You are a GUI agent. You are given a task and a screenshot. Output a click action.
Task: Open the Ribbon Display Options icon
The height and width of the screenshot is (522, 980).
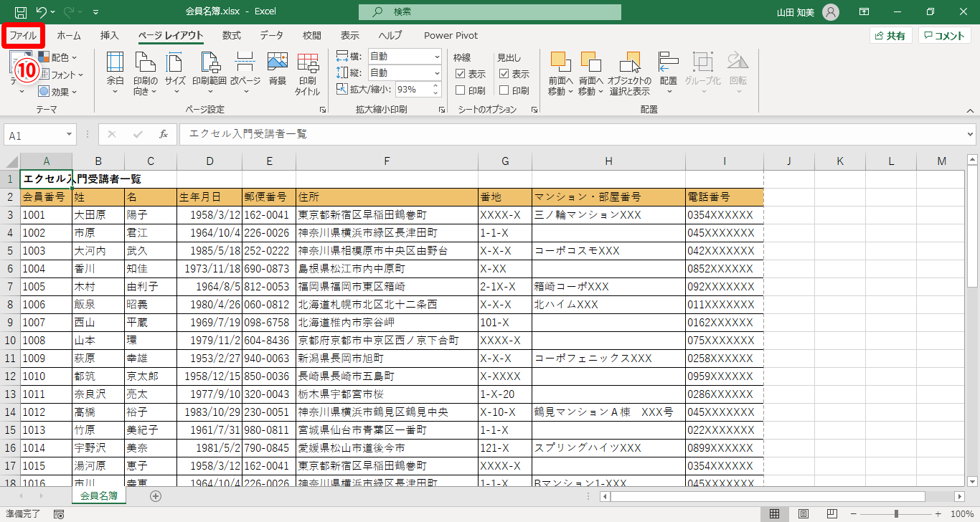tap(864, 12)
